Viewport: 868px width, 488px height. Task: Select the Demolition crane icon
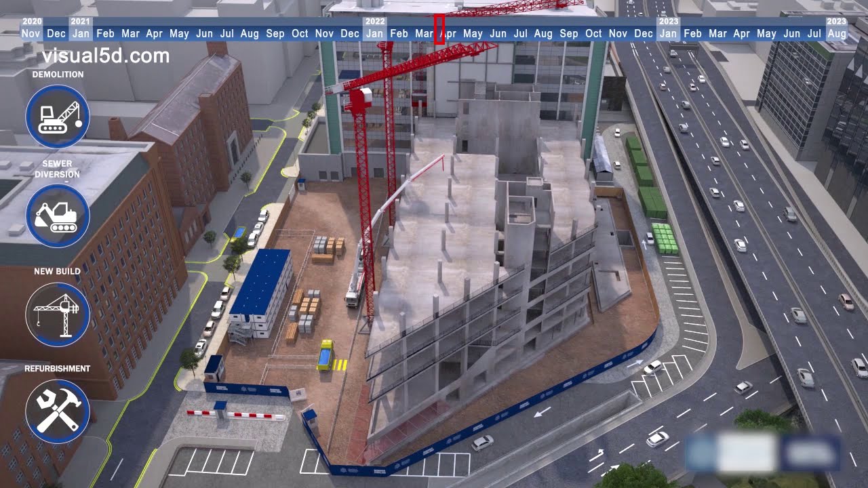[58, 117]
